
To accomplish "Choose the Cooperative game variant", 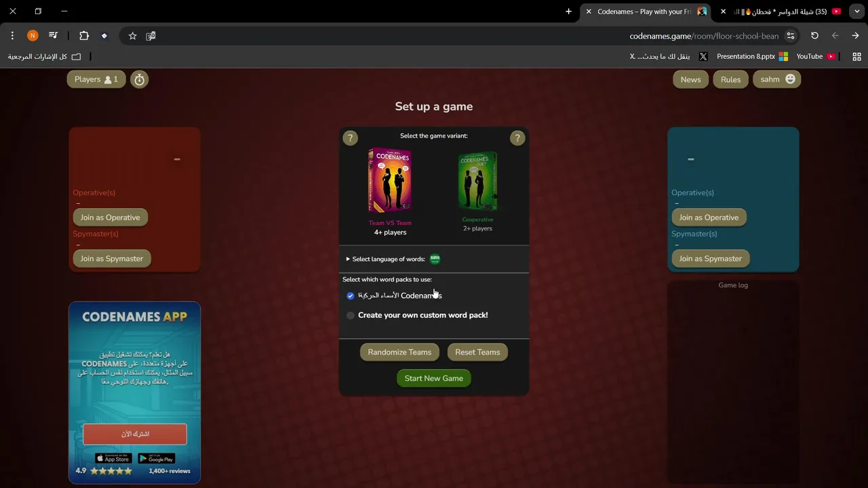I will [477, 192].
